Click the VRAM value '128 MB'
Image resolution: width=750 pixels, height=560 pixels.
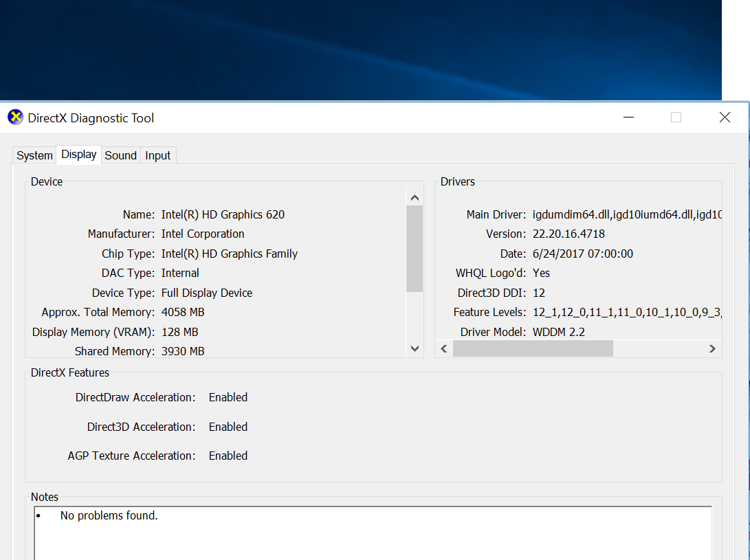point(180,332)
